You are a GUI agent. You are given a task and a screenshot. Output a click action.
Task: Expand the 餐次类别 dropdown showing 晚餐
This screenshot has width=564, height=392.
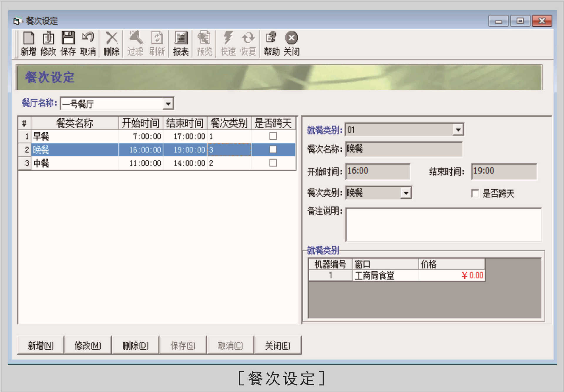click(406, 193)
